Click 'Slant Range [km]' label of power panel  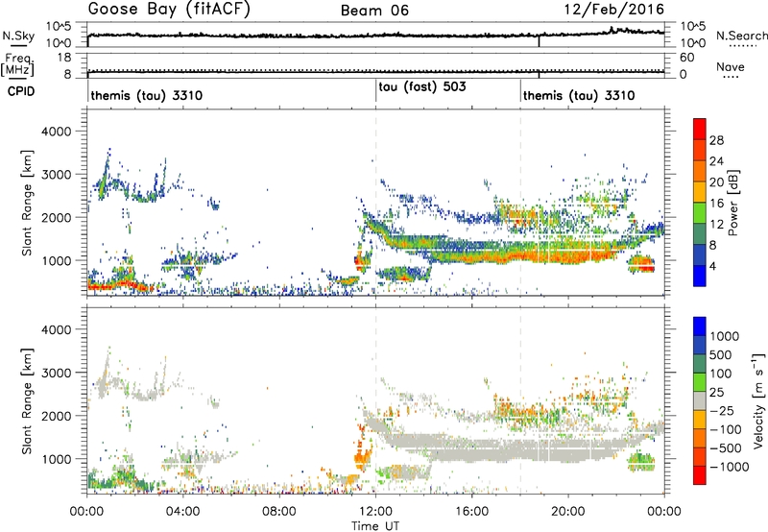tap(28, 203)
